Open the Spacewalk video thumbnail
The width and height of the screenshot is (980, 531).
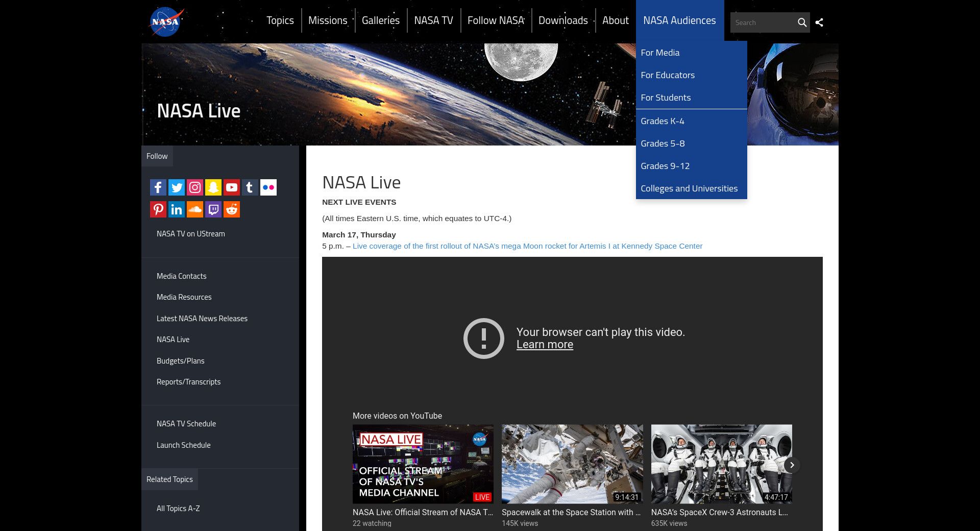[572, 464]
